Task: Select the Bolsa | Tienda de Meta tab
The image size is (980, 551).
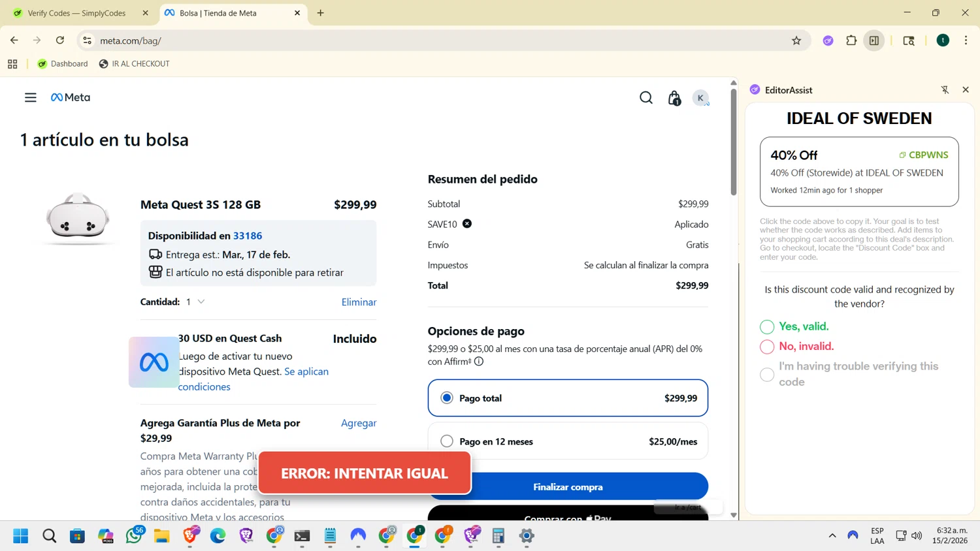Action: [x=232, y=13]
